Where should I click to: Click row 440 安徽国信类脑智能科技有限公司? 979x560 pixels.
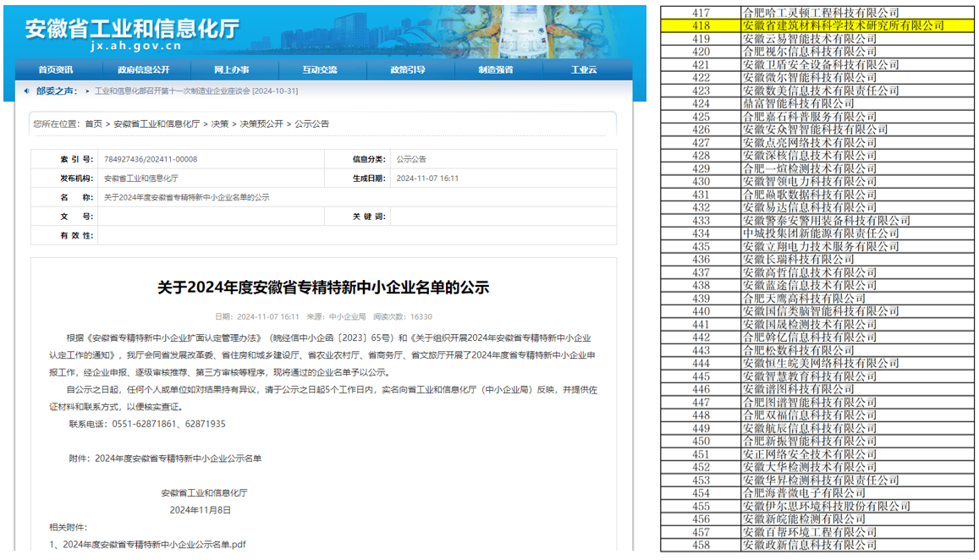(821, 311)
